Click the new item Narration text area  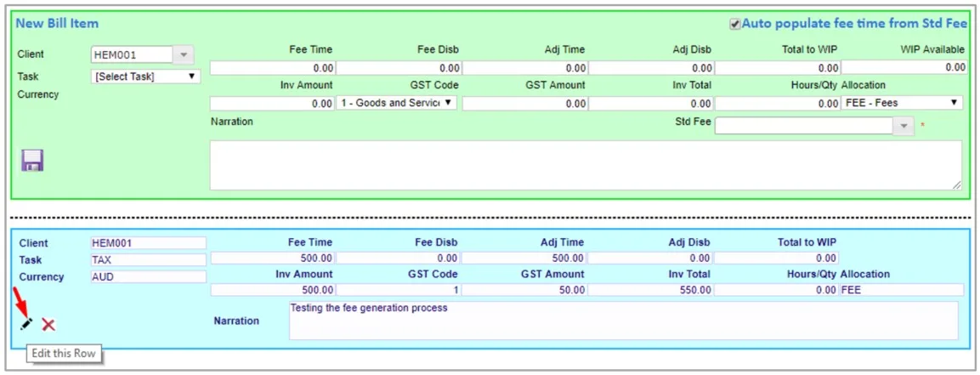tap(586, 165)
